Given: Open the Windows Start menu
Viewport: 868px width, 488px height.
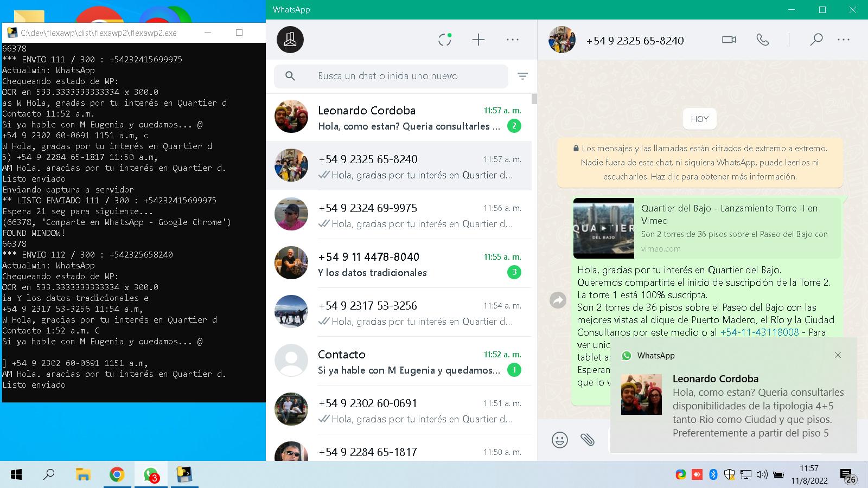Looking at the screenshot, I should 16,475.
